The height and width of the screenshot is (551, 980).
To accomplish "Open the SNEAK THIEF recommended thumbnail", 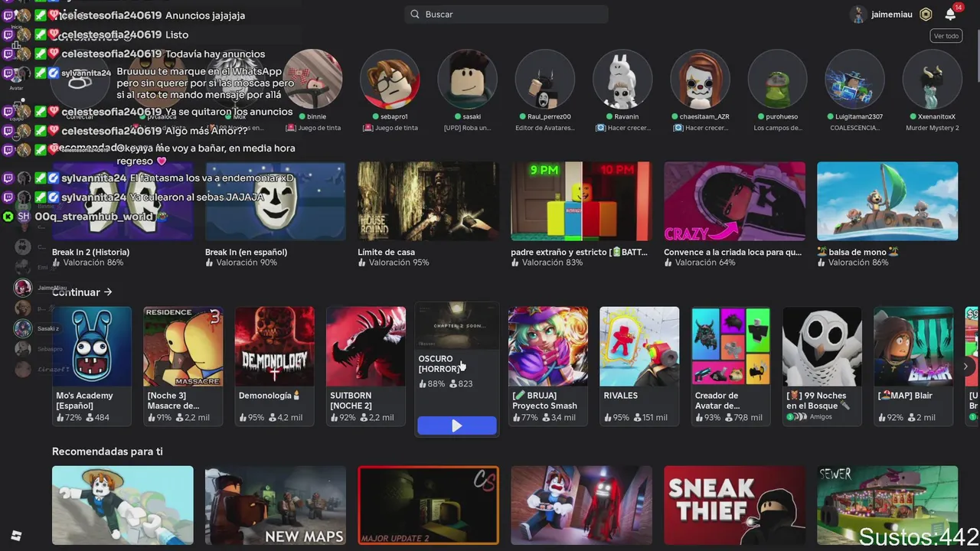I will point(734,505).
